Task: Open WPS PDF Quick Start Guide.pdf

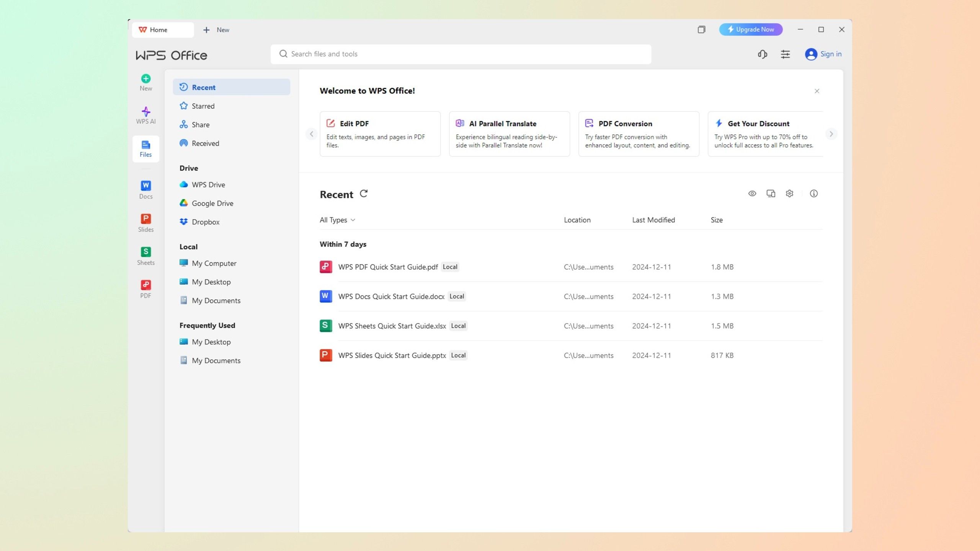Action: point(388,267)
